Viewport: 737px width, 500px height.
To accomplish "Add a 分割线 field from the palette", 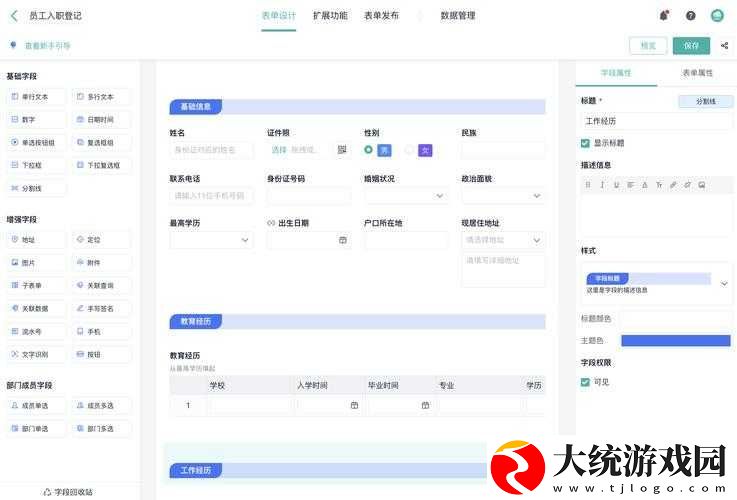I will point(36,188).
